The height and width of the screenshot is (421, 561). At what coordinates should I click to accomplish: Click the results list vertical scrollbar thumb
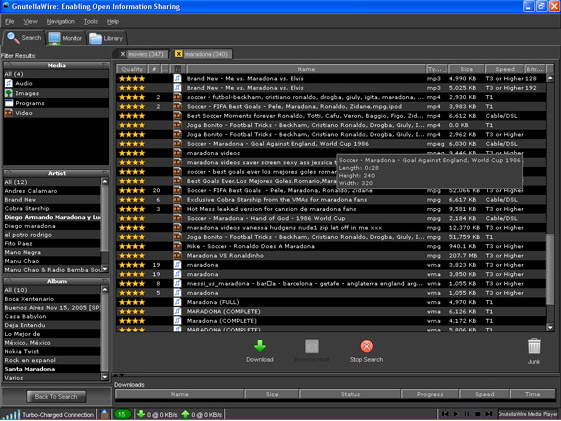pyautogui.click(x=550, y=269)
